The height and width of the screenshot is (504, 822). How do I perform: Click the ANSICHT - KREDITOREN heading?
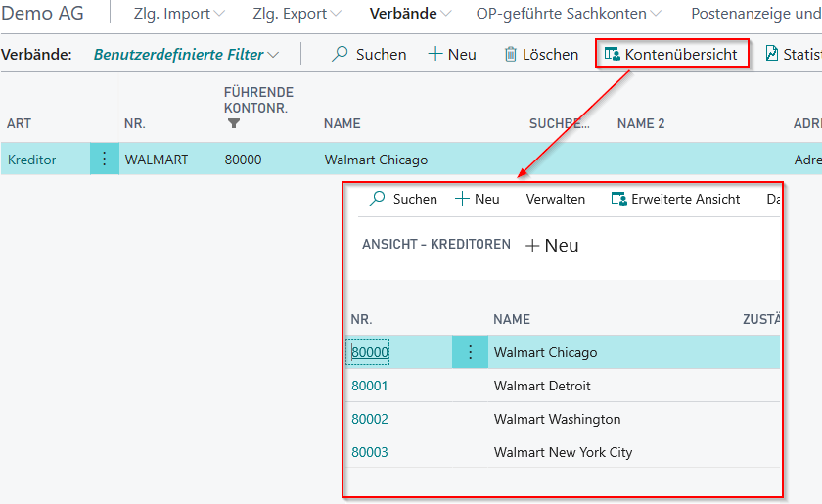coord(436,244)
